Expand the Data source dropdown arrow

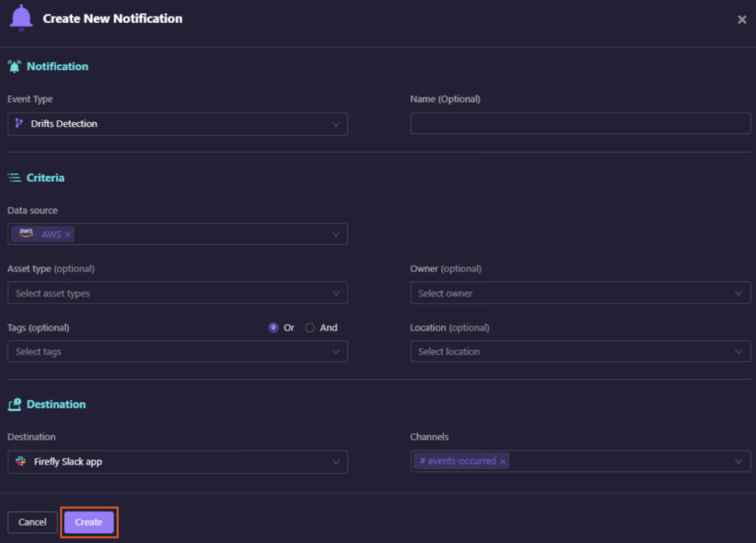click(336, 234)
